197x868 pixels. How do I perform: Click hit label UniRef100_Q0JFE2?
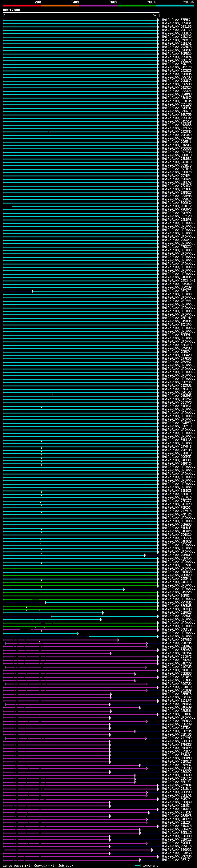[x=177, y=206]
